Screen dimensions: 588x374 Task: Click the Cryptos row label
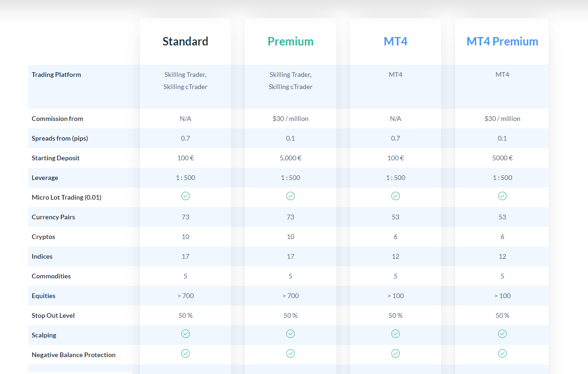click(44, 237)
